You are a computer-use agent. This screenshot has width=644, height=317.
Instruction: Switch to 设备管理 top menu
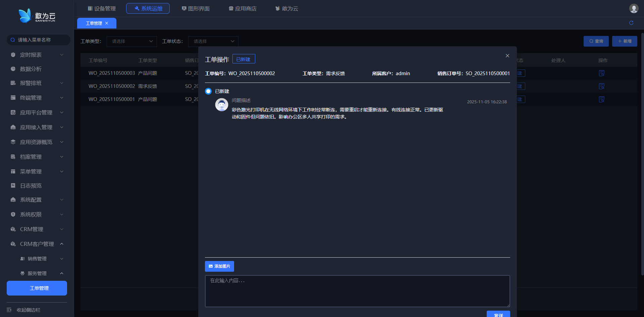(102, 8)
